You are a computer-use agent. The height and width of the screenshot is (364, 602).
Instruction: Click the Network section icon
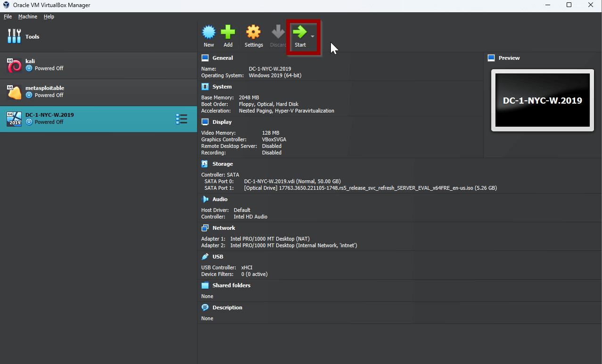tap(205, 228)
